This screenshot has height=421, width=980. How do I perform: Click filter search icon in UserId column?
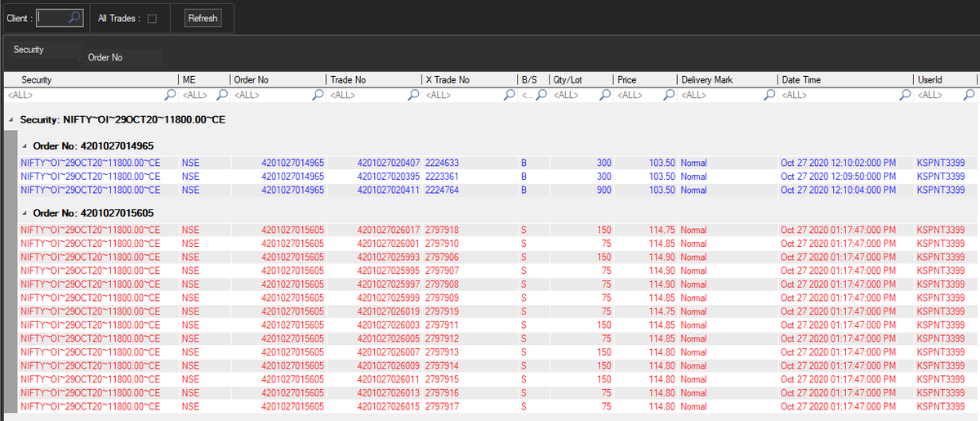(969, 95)
